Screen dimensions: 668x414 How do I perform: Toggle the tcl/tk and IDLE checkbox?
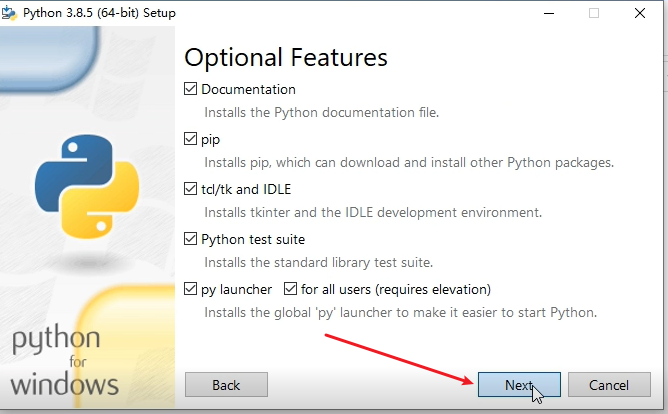pyautogui.click(x=190, y=189)
